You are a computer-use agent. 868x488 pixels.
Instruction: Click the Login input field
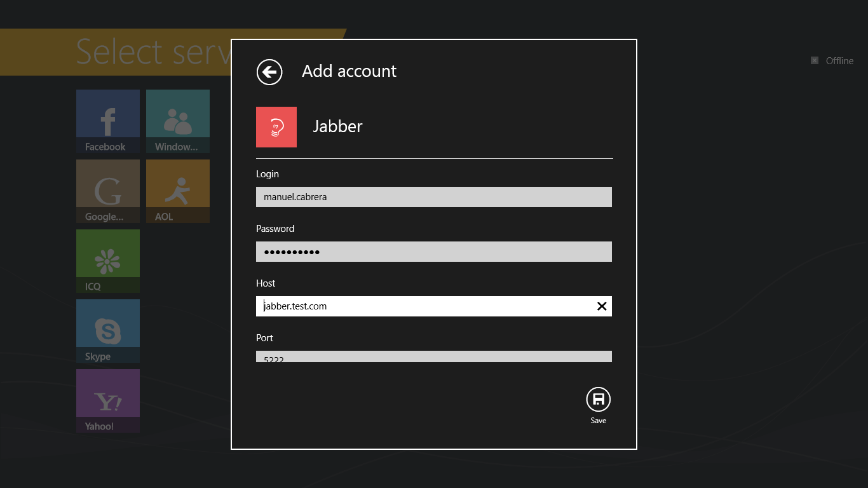click(434, 197)
